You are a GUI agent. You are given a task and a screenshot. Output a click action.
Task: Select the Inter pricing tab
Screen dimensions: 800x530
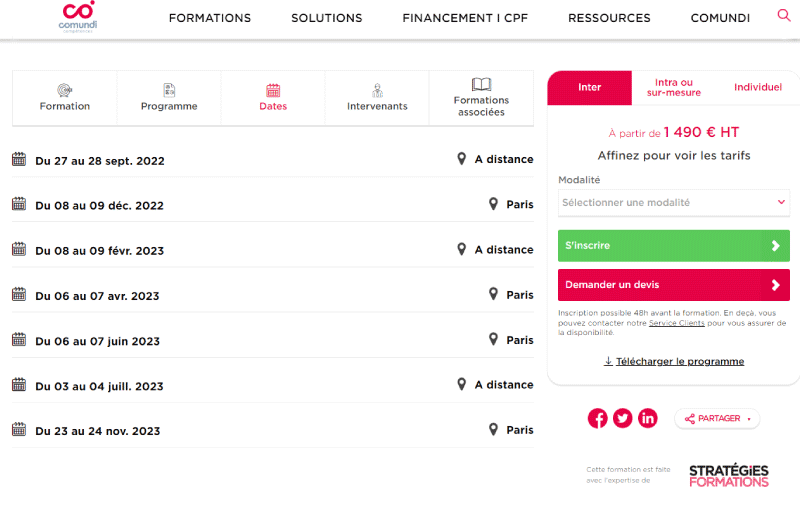[x=589, y=88]
